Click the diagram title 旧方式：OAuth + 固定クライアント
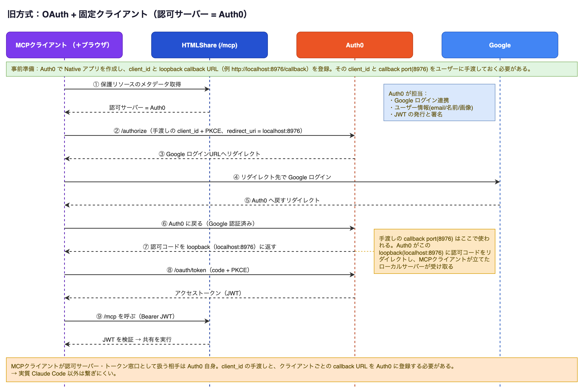Viewport: 581px width, 392px height. 128,14
